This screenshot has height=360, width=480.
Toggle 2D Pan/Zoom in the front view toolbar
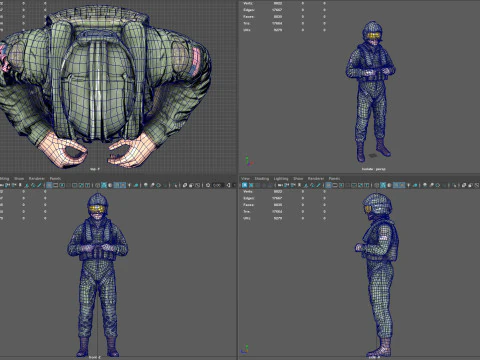click(33, 185)
